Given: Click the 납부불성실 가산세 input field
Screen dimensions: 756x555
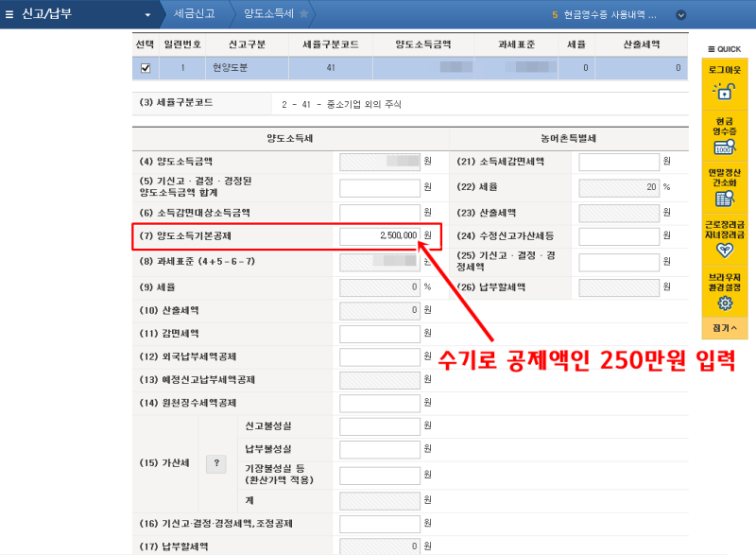Looking at the screenshot, I should pos(380,449).
